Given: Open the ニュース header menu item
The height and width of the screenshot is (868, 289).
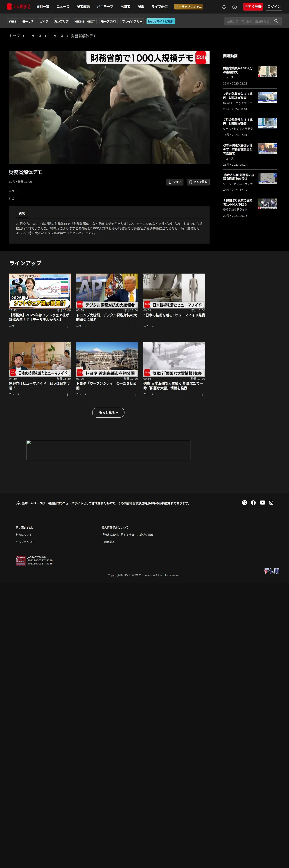Looking at the screenshot, I should (x=63, y=7).
